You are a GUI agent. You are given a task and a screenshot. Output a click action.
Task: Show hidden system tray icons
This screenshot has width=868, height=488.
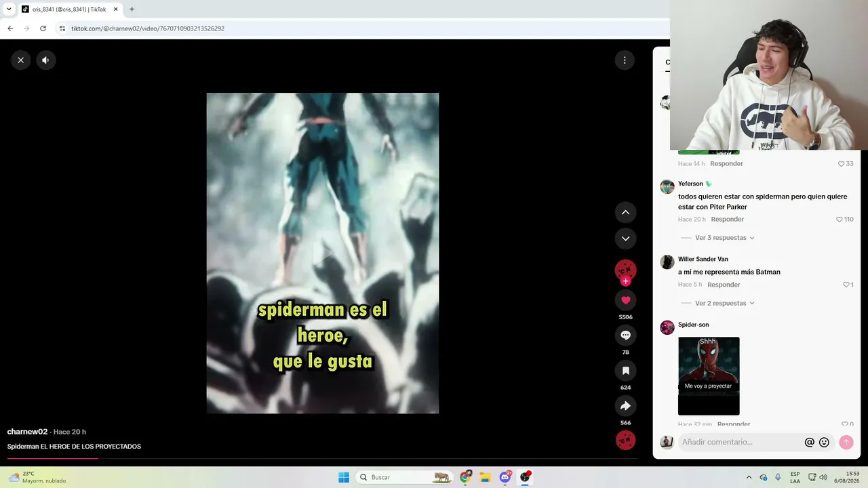click(x=749, y=477)
